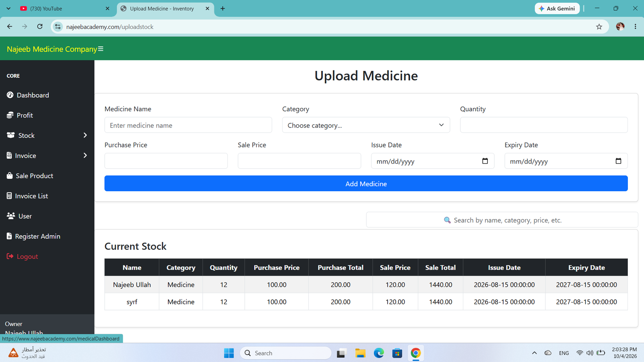The image size is (644, 362).
Task: Click the Expiry Date column header
Action: [586, 267]
